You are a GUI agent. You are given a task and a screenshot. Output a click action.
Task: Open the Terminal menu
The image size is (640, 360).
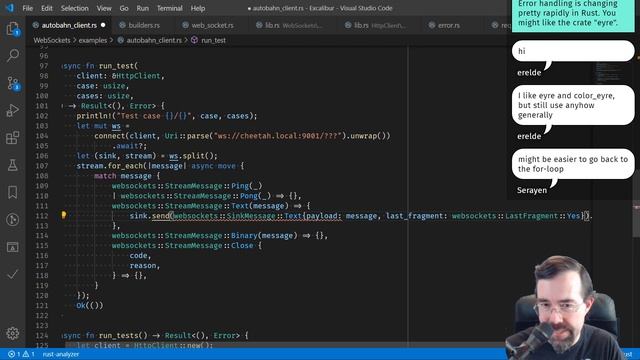click(170, 8)
